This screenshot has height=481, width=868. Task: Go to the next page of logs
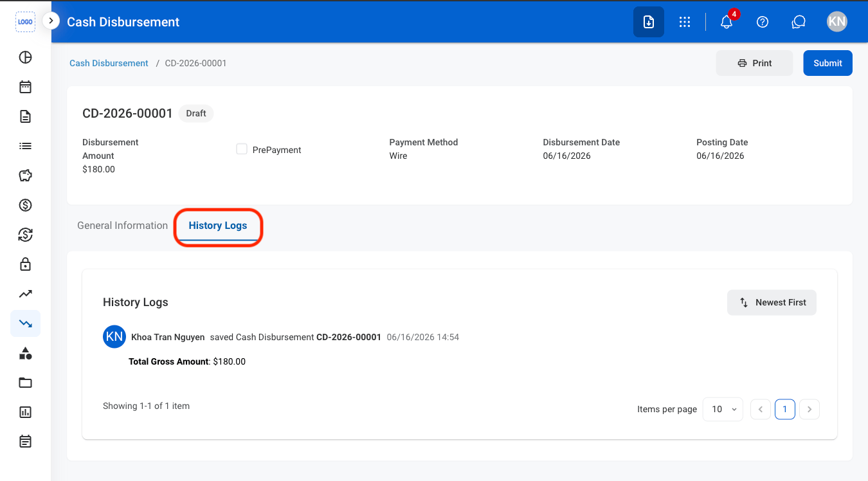coord(809,409)
